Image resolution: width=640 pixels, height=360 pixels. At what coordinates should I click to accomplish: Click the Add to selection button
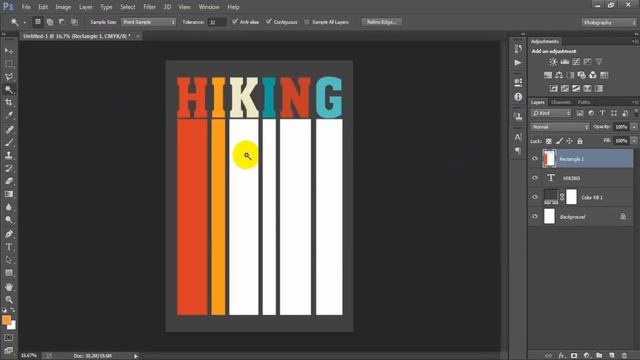click(50, 22)
